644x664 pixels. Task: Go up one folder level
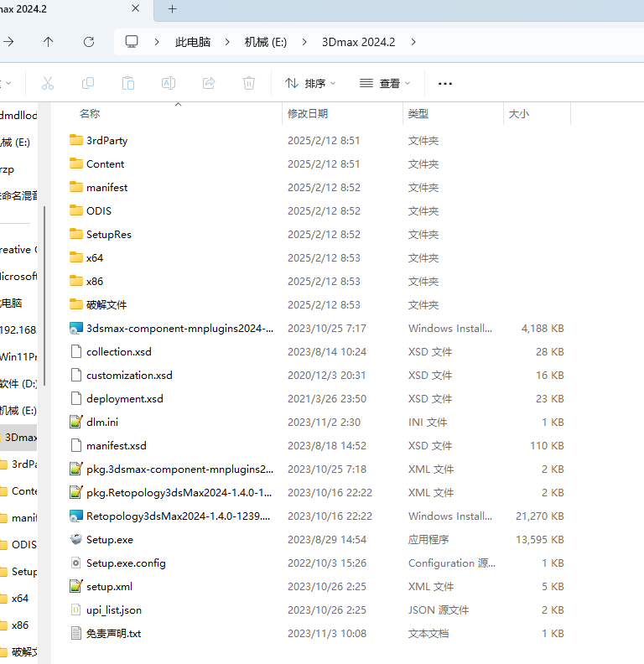[x=49, y=42]
